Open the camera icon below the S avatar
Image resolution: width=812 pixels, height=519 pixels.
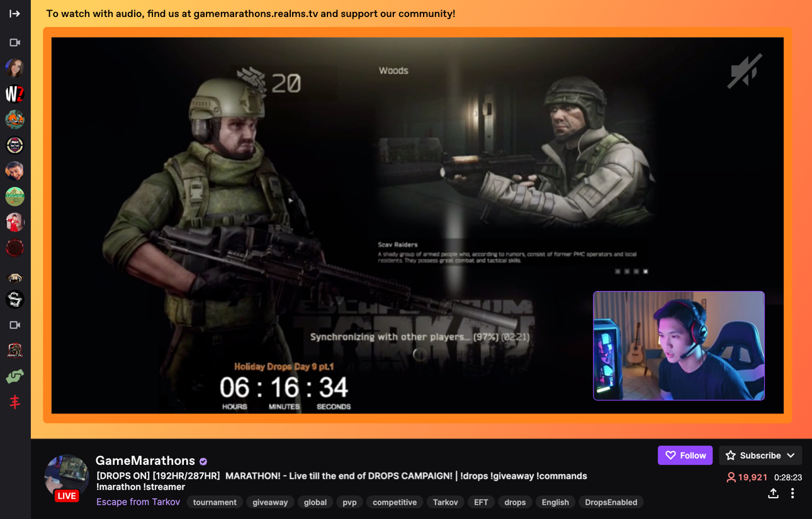[15, 325]
